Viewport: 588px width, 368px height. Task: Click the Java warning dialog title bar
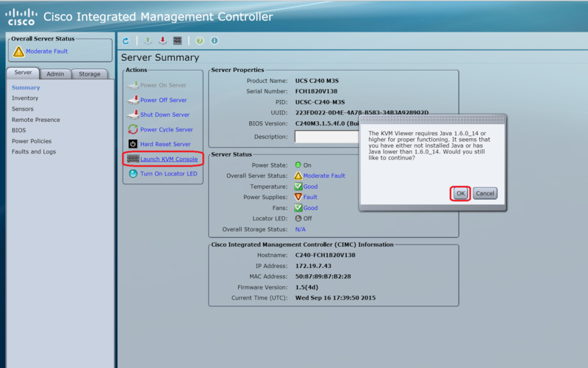coord(432,120)
